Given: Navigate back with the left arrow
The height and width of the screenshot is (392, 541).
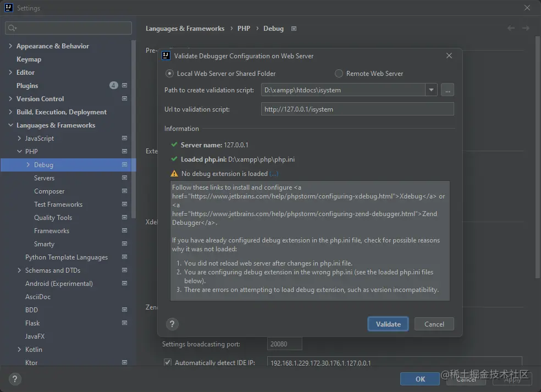Looking at the screenshot, I should click(x=511, y=28).
